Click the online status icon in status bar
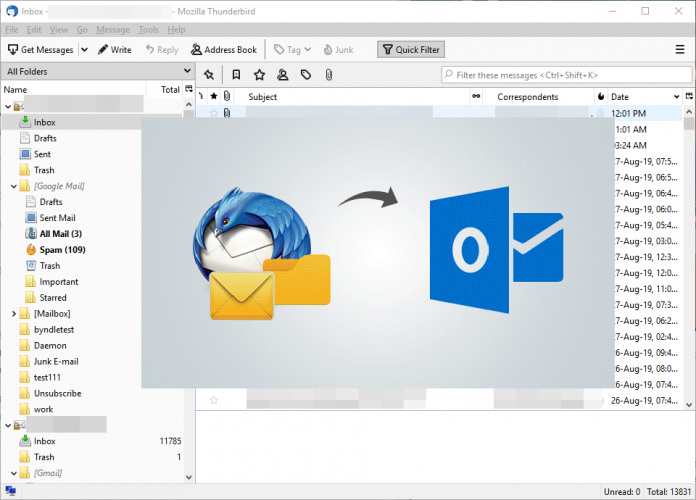The height and width of the screenshot is (500, 696). click(11, 491)
